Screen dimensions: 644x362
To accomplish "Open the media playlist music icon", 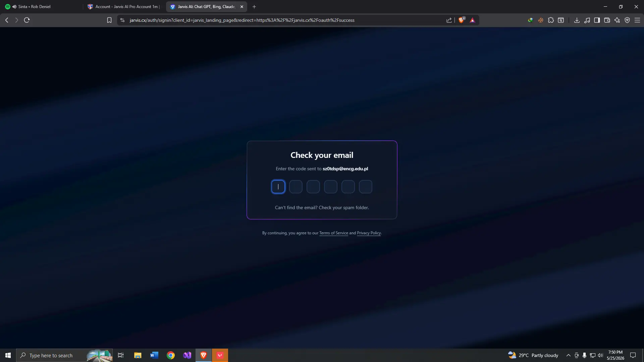I will coord(587,20).
